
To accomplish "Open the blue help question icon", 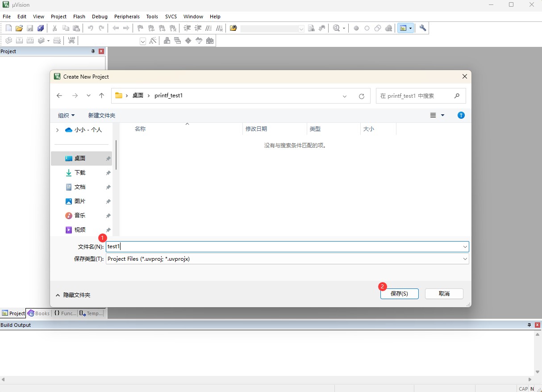I will (461, 115).
